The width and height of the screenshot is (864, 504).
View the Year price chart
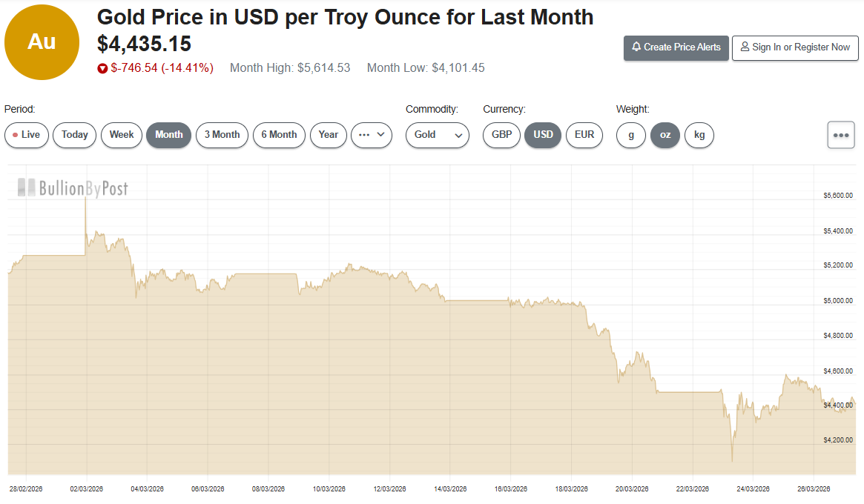[329, 135]
